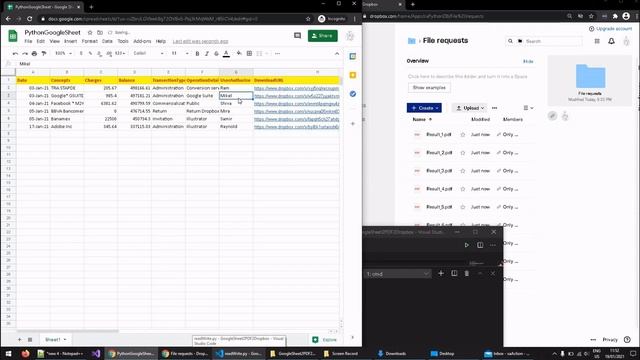The width and height of the screenshot is (640, 360).
Task: Apply strikethrough formatting in Sheets
Action: tap(216, 53)
